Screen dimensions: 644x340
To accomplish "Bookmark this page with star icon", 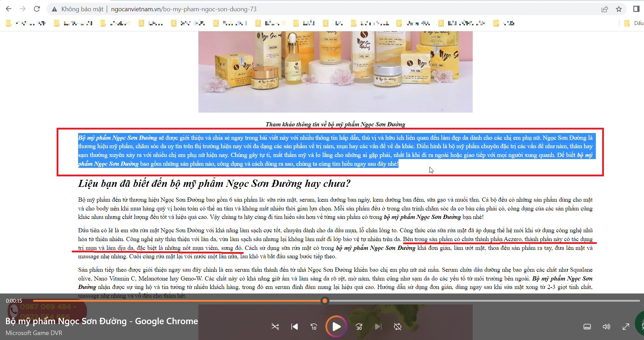I will tap(619, 9).
